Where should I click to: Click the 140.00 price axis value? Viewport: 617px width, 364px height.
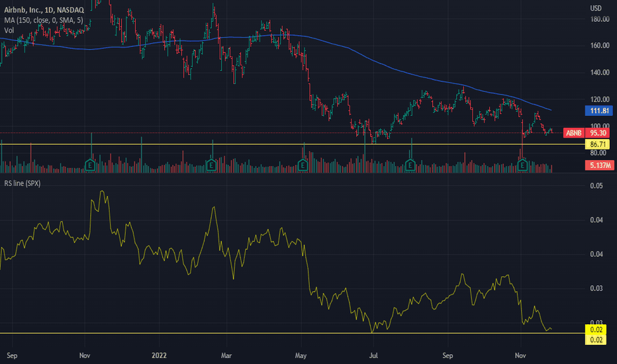(600, 72)
